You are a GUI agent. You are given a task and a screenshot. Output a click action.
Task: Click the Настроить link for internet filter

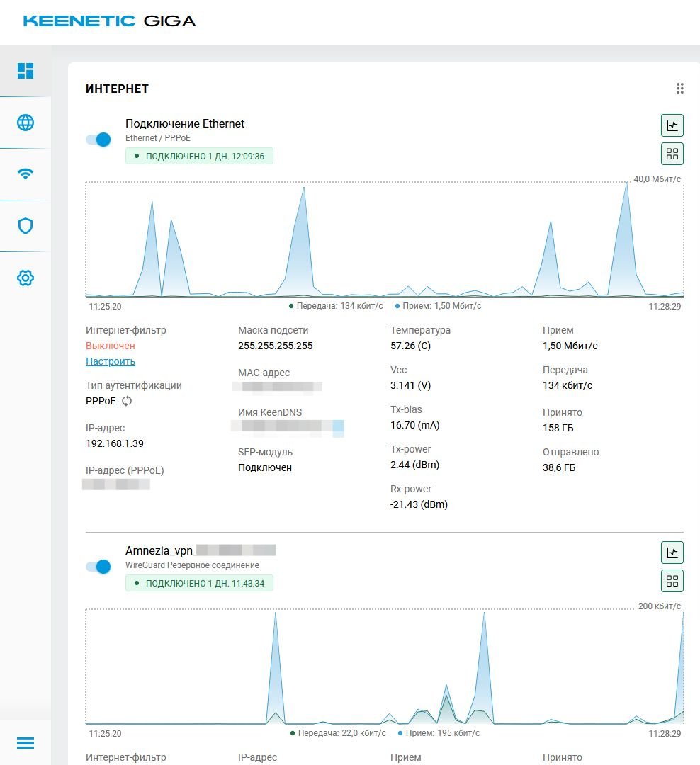point(111,361)
